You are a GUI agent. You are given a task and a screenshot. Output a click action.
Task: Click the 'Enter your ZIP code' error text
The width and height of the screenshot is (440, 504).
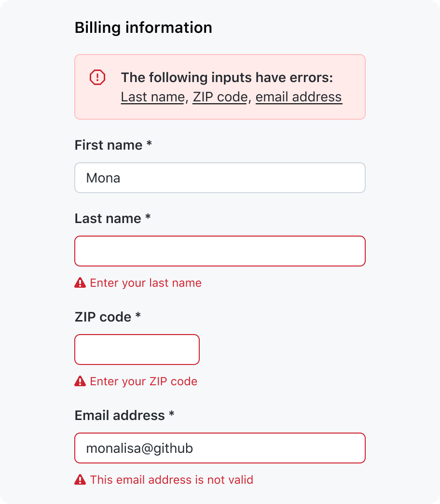[x=144, y=381]
